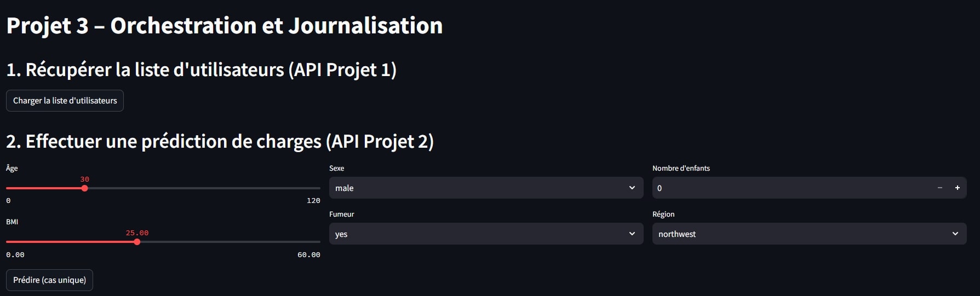Screen dimensions: 980x296
Task: Click the chevron icon of Fumeur dropdown
Action: (632, 234)
